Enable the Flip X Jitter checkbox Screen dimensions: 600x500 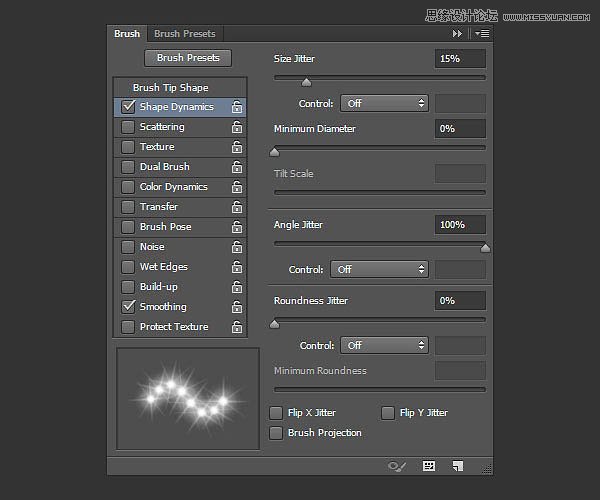276,413
